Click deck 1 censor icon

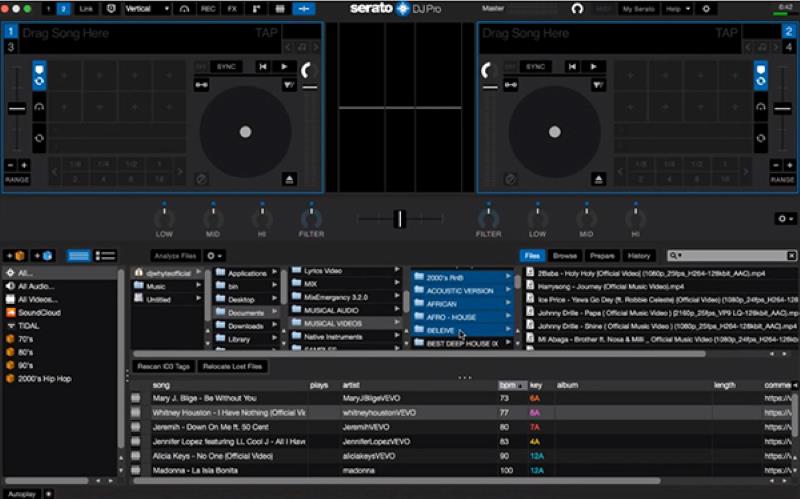coord(201,179)
